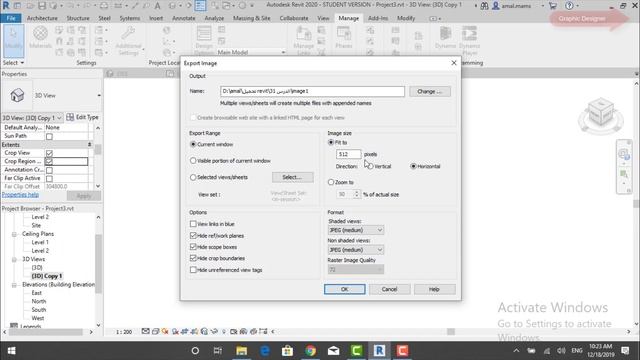Click the Phases icon in ribbon
This screenshot has height=360, width=640.
[x=344, y=37]
